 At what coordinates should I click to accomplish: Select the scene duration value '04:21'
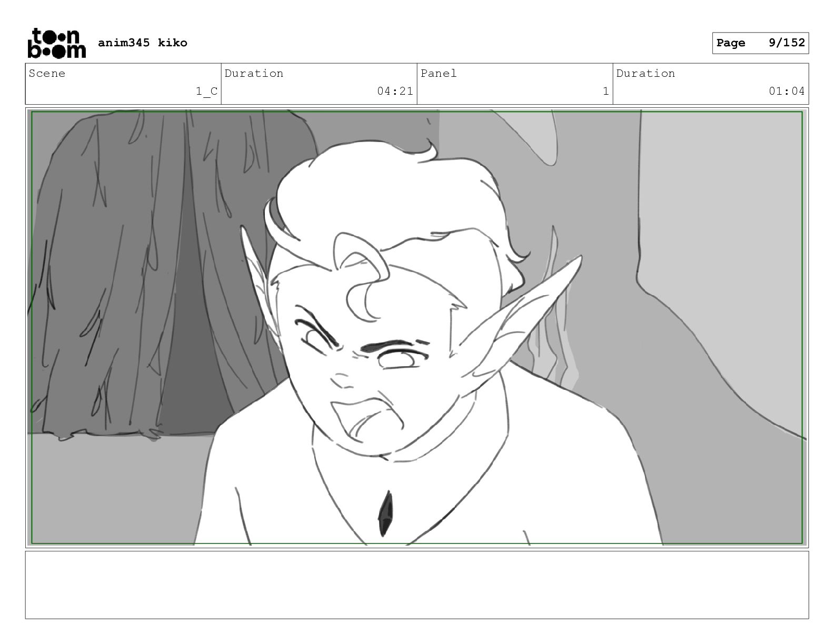point(395,91)
